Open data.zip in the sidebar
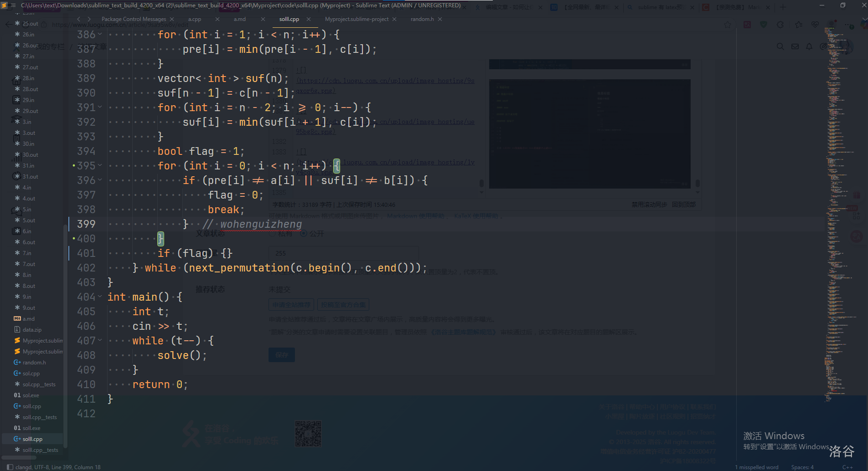Viewport: 868px width, 471px height. tap(32, 330)
